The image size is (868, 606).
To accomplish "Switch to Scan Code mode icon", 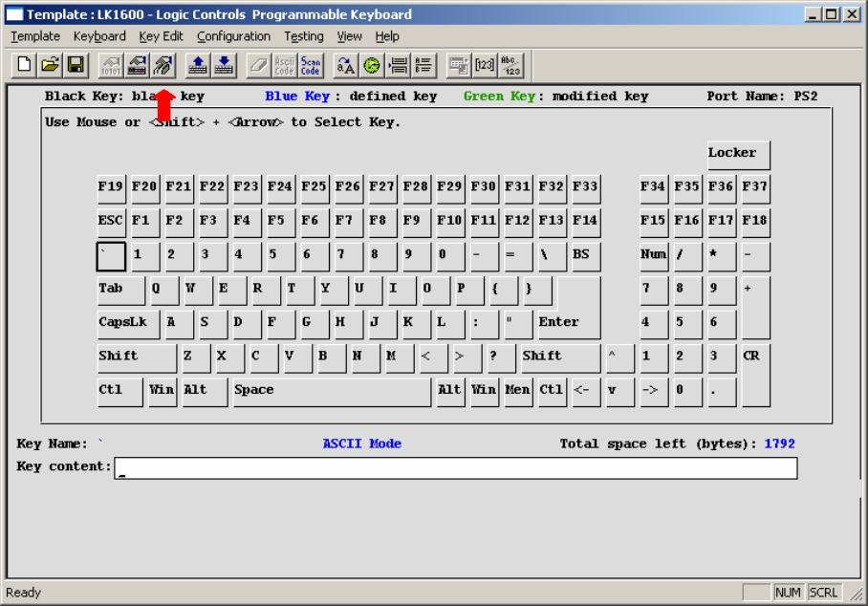I will [311, 65].
